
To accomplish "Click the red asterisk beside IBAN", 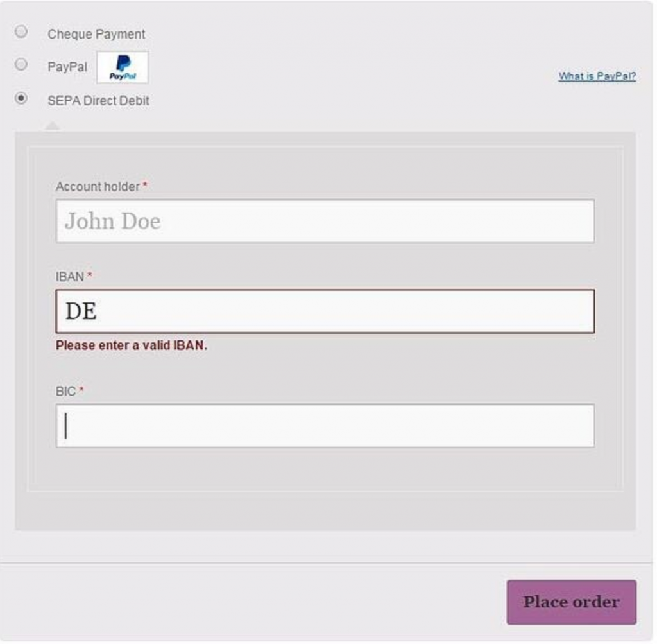I will (89, 275).
